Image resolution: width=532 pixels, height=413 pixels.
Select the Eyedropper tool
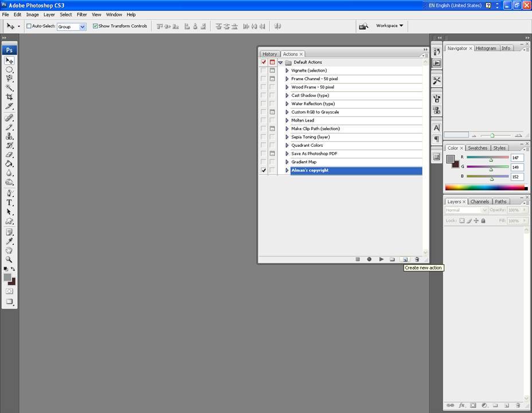click(9, 241)
